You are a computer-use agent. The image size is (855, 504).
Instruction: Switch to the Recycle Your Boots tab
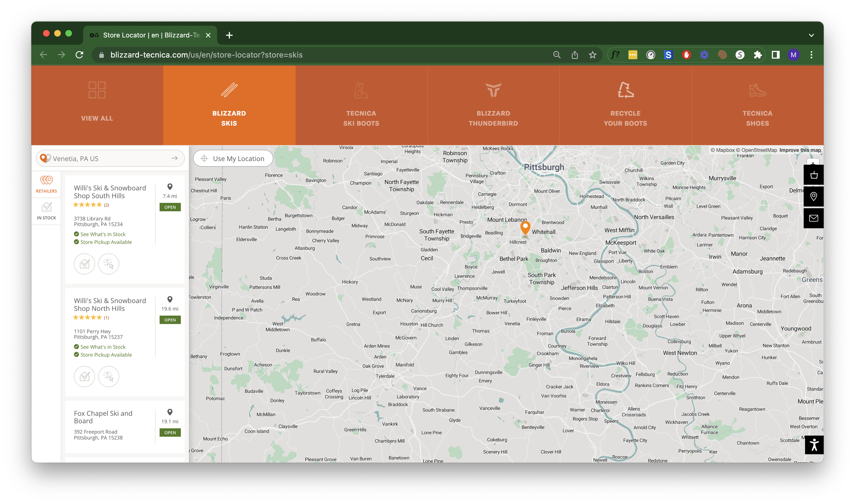pos(625,105)
